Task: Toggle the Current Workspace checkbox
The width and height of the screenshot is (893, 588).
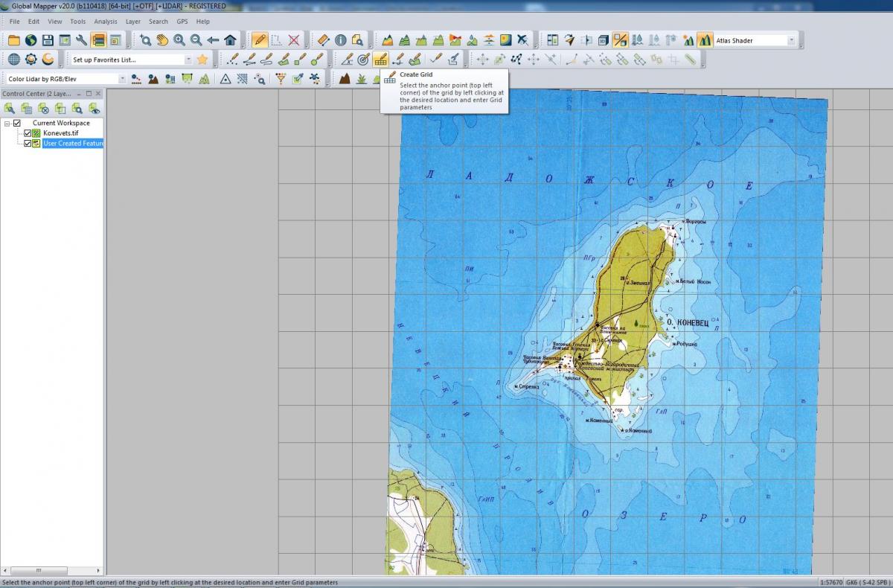Action: tap(17, 123)
